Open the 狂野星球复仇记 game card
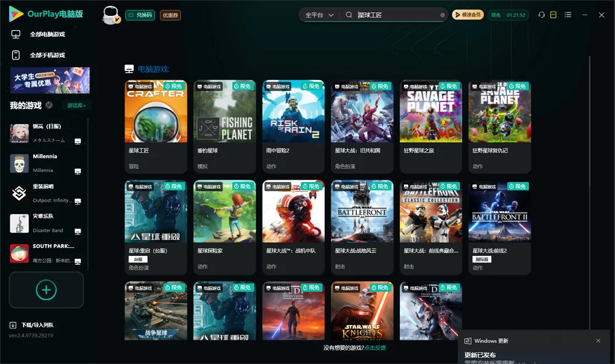Viewport: 615px width, 364px height. 499,126
